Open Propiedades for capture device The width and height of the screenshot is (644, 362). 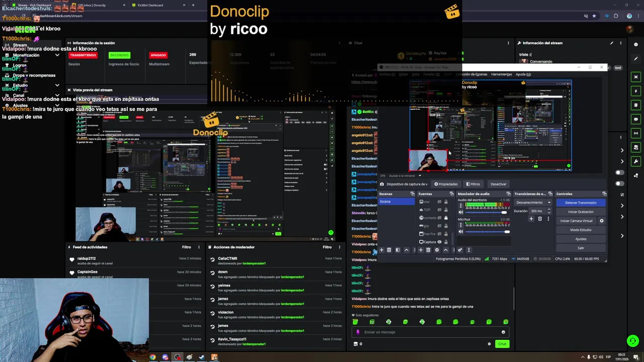point(446,184)
